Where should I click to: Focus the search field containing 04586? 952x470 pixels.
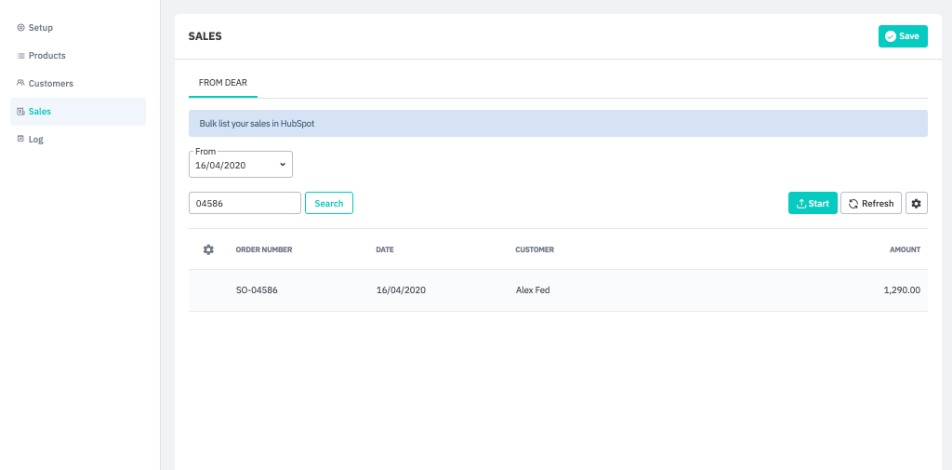[x=244, y=203]
